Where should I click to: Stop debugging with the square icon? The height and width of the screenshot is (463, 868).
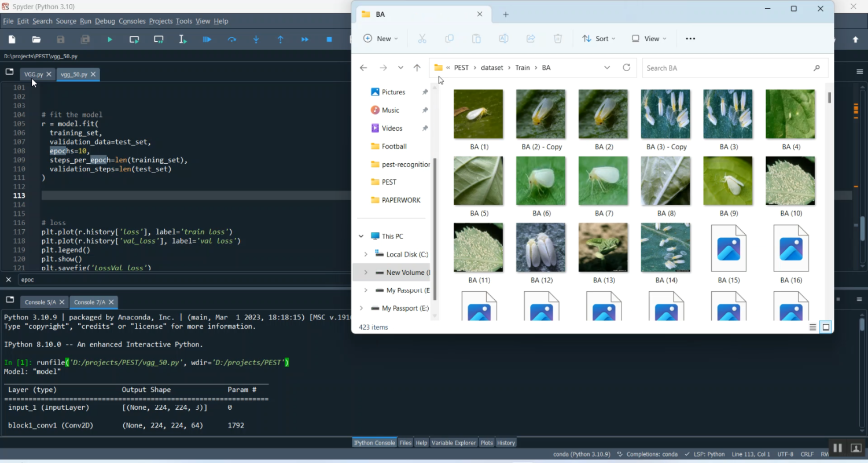click(x=329, y=39)
